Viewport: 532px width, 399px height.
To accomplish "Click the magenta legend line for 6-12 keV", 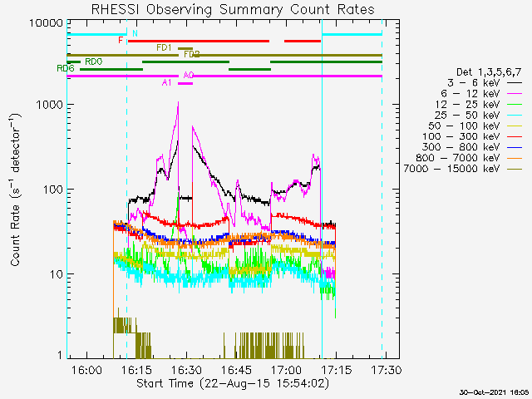I will pos(515,93).
